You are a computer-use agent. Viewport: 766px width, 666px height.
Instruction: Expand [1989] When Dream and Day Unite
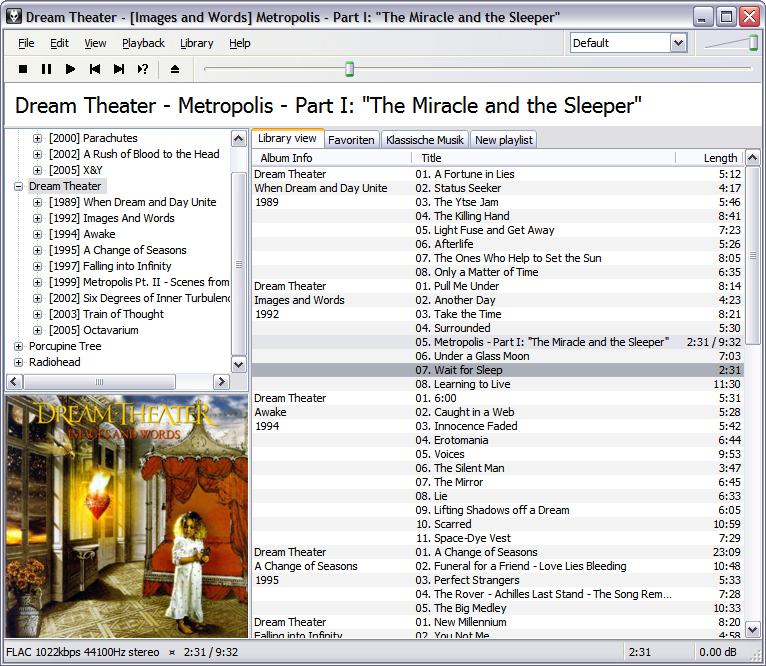pyautogui.click(x=37, y=202)
